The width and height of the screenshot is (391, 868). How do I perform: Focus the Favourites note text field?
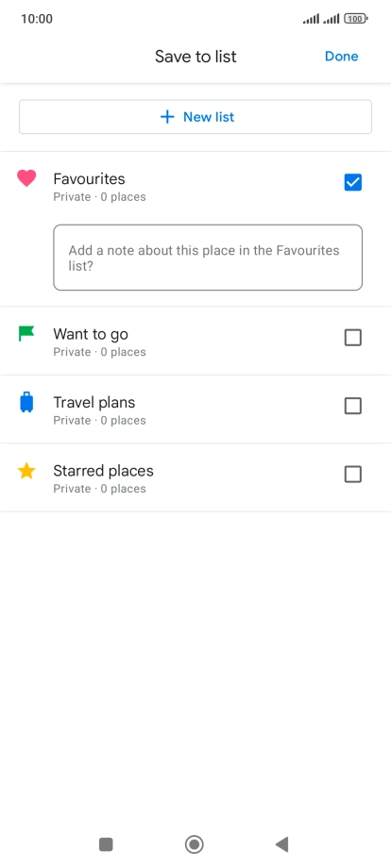point(208,258)
